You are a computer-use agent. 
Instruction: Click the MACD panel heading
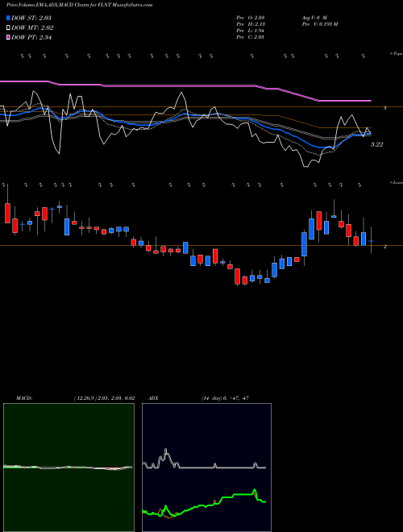point(24,398)
